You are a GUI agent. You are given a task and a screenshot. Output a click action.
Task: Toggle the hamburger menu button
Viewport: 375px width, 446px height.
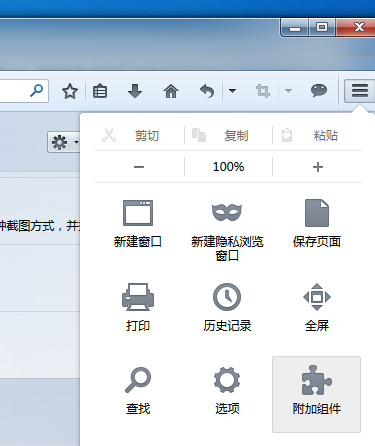coord(359,91)
